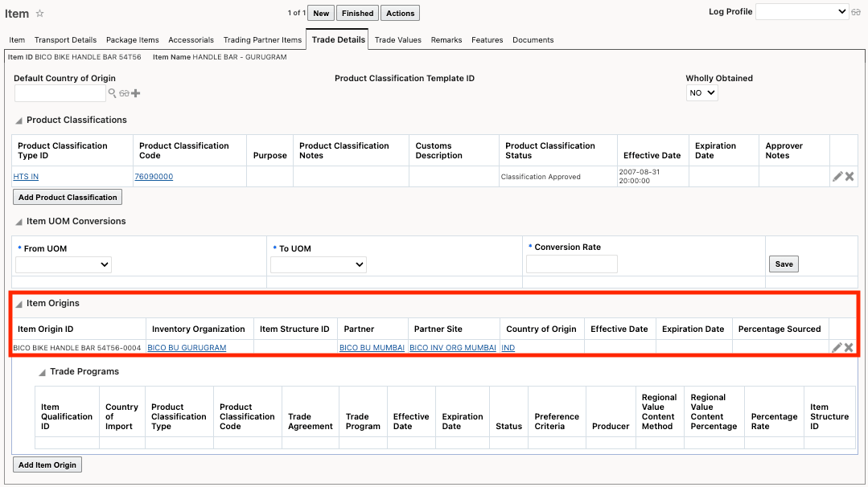The height and width of the screenshot is (487, 868).
Task: Open the To UOM dropdown
Action: (x=319, y=264)
